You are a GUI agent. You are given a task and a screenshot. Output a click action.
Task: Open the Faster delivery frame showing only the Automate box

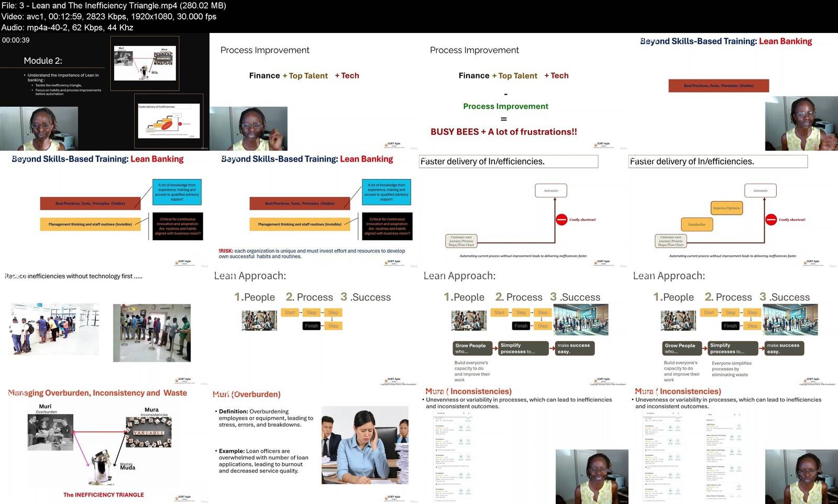click(524, 209)
